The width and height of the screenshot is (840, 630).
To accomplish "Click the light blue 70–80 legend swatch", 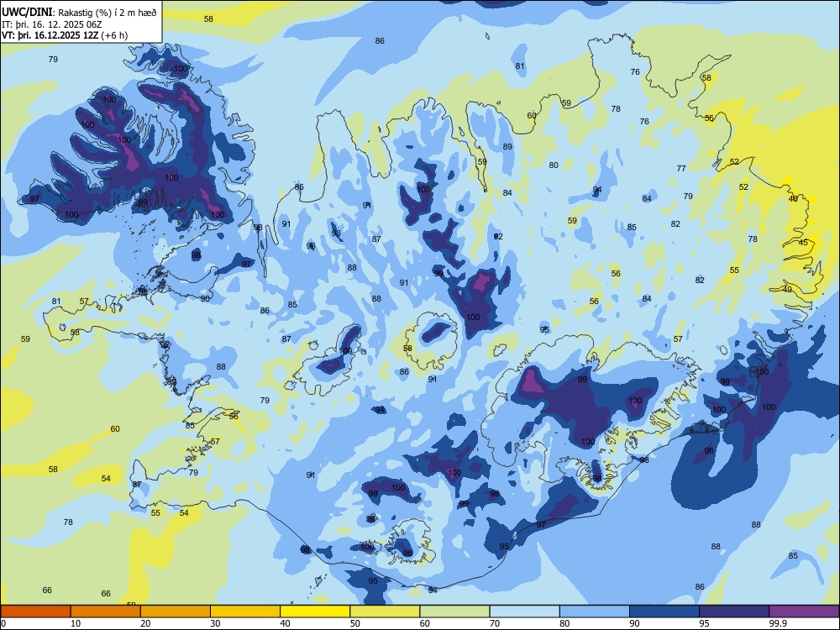I will [524, 612].
